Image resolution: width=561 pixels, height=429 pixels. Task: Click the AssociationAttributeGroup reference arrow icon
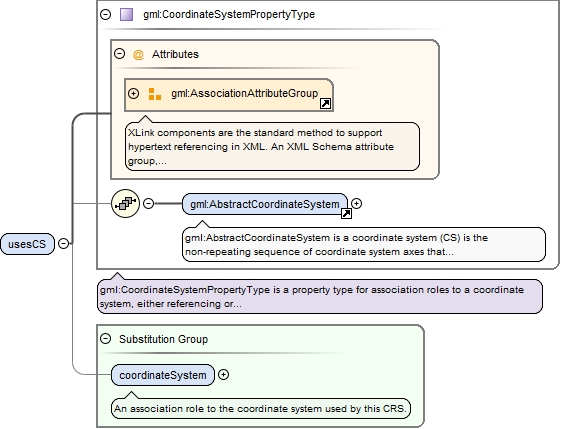(x=326, y=104)
